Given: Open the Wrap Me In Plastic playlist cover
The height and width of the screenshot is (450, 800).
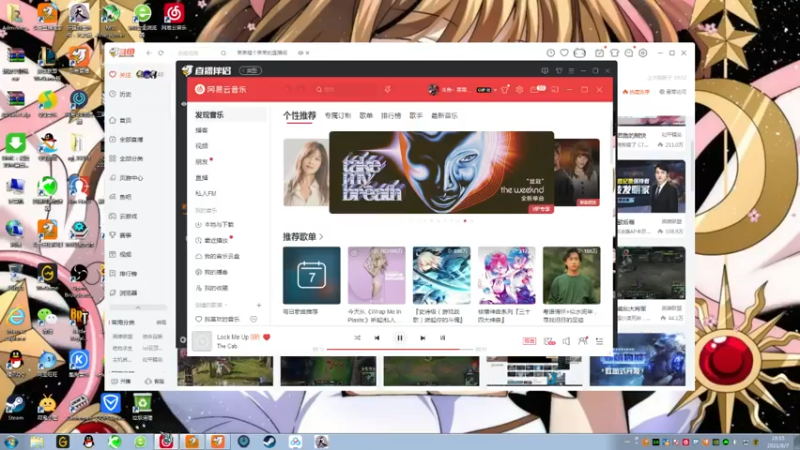Looking at the screenshot, I should click(x=377, y=276).
